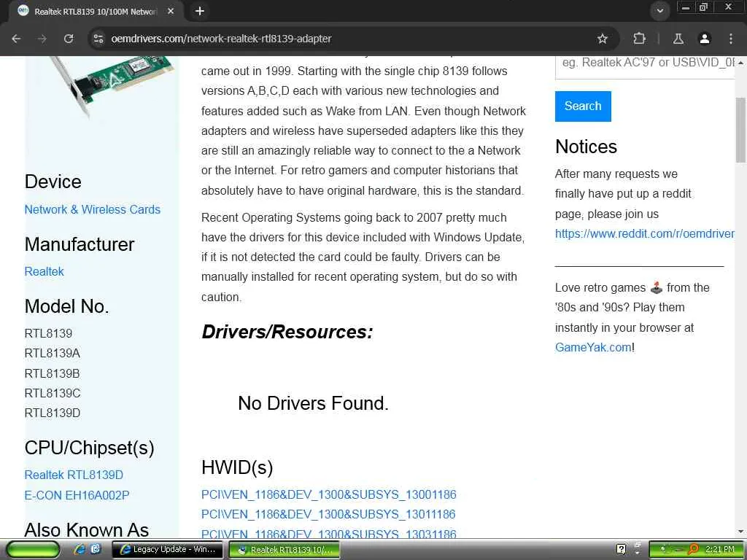Open the Chrome Labs flask icon

678,39
